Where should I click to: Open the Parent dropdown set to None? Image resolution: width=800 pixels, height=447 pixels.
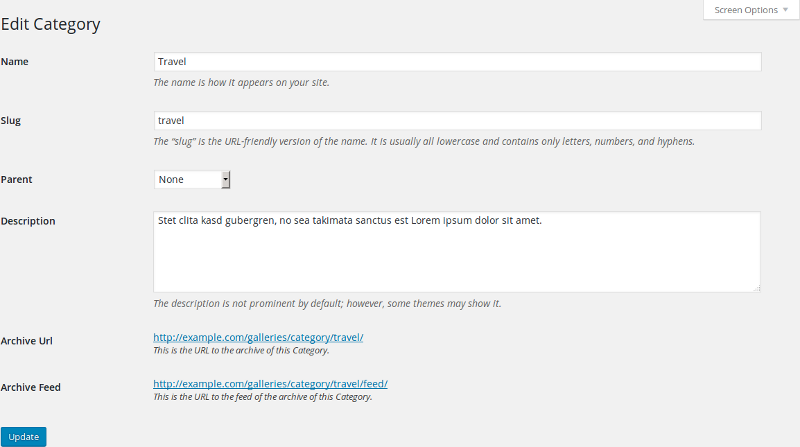[x=192, y=180]
